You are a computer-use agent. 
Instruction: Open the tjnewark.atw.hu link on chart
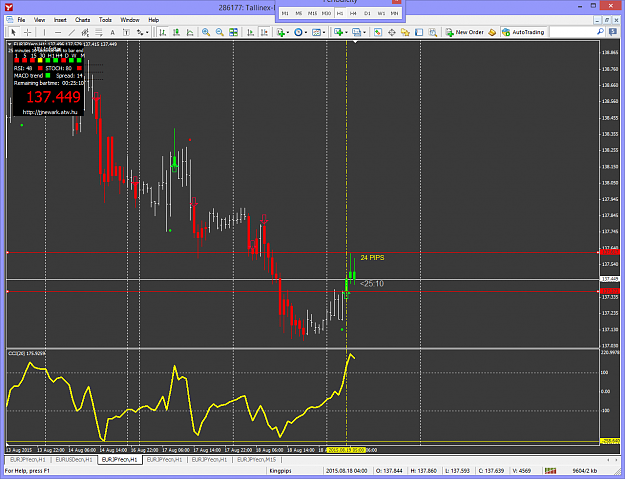click(50, 112)
